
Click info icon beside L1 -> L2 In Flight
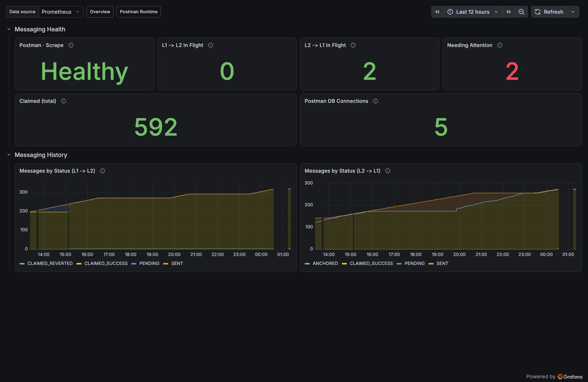[210, 45]
